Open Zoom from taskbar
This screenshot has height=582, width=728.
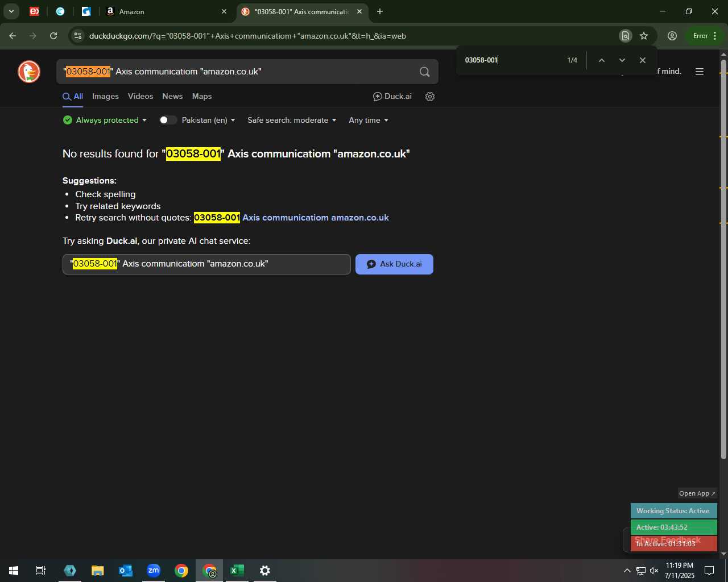[154, 571]
